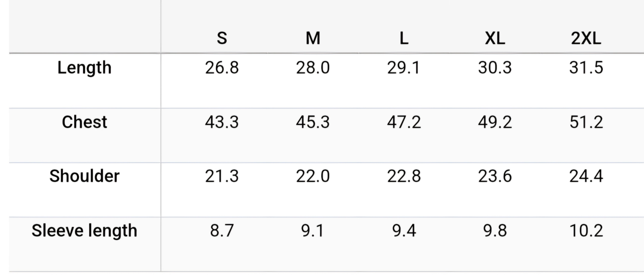Click the 2XL size column header
644x275 pixels.
click(x=586, y=38)
